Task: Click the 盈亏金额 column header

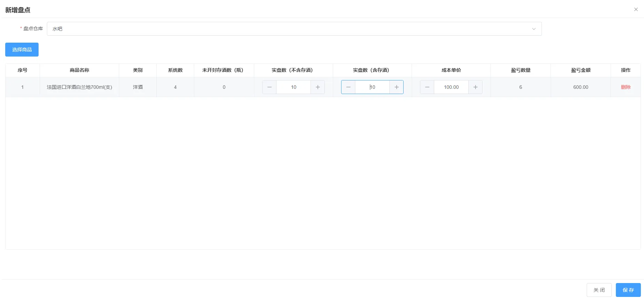Action: pos(580,70)
